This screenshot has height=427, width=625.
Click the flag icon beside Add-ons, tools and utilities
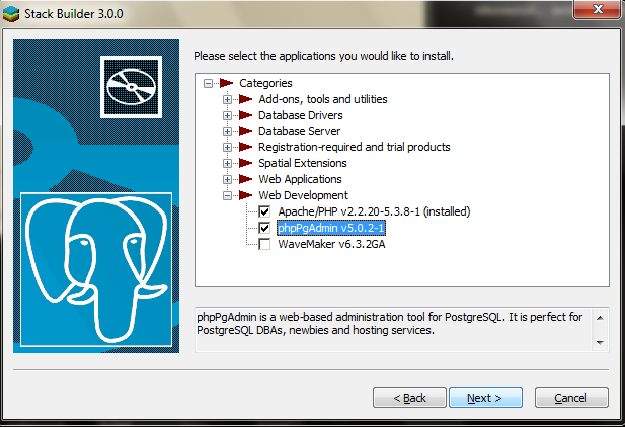click(x=246, y=99)
